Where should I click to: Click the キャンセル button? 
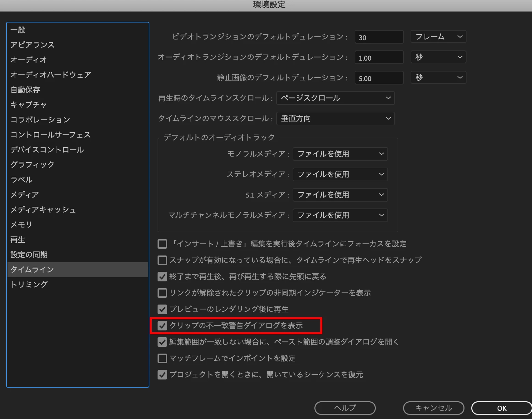coord(434,408)
